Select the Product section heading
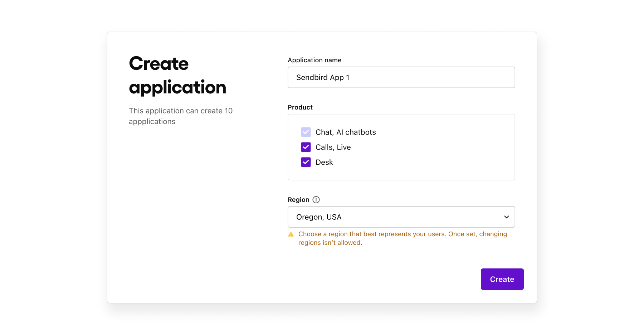 (300, 107)
